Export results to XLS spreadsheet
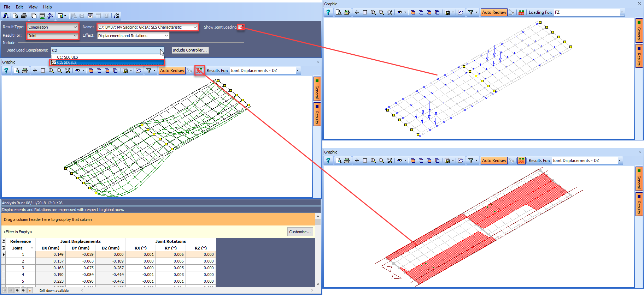The width and height of the screenshot is (644, 295). [x=42, y=16]
